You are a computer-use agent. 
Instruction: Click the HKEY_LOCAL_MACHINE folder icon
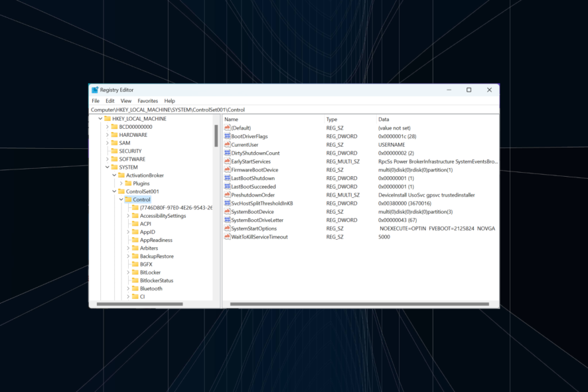coord(108,119)
